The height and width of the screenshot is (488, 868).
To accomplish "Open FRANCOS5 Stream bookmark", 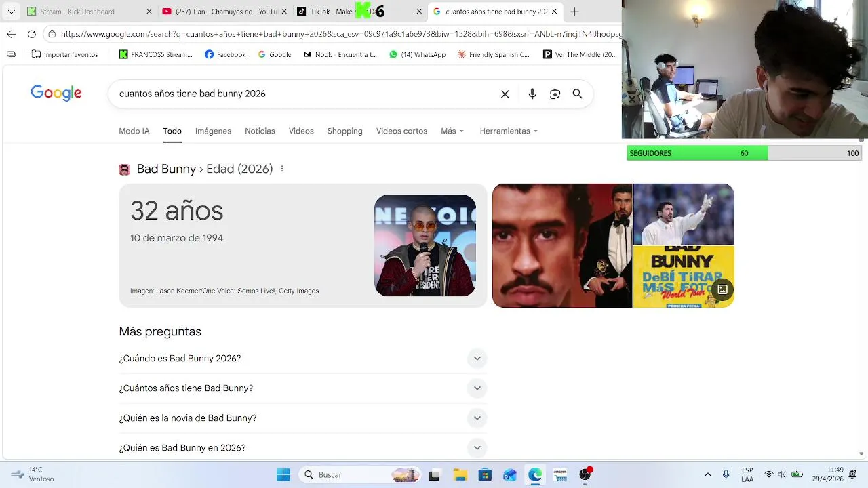I will (155, 54).
